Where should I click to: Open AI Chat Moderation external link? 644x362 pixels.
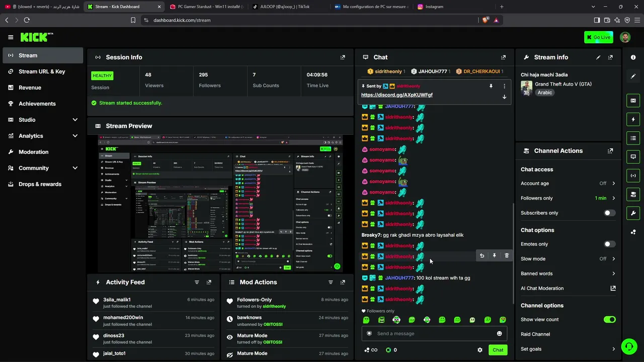click(613, 289)
